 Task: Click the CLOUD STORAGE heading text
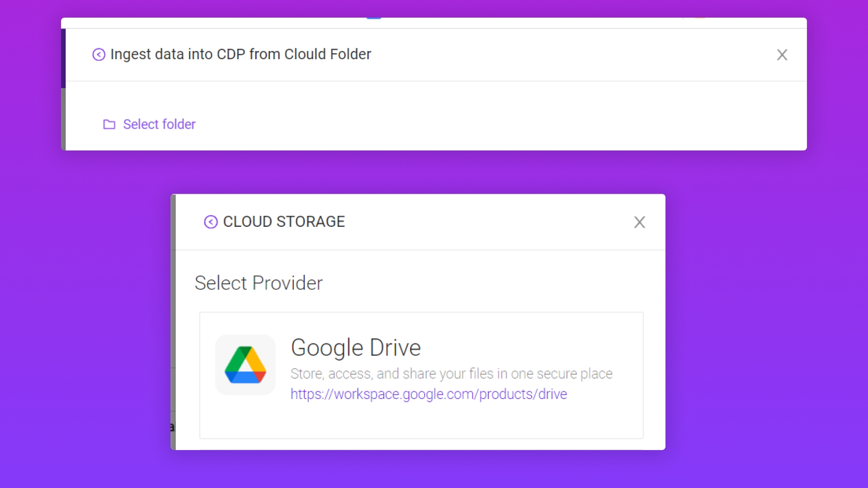tap(283, 222)
